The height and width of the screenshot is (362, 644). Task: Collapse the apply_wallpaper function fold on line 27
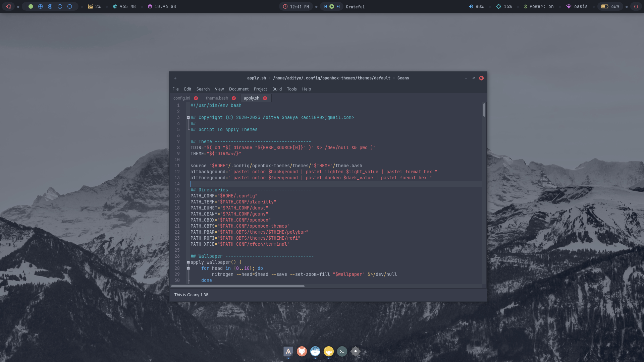click(x=188, y=262)
